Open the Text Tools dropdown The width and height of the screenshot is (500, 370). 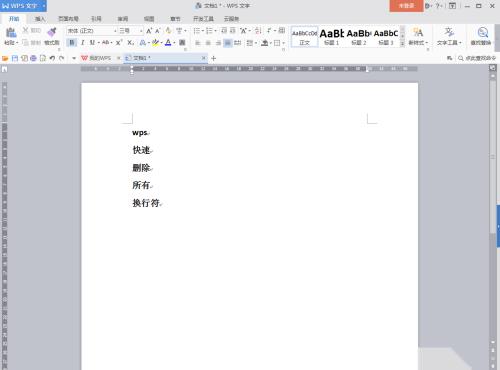(x=449, y=43)
